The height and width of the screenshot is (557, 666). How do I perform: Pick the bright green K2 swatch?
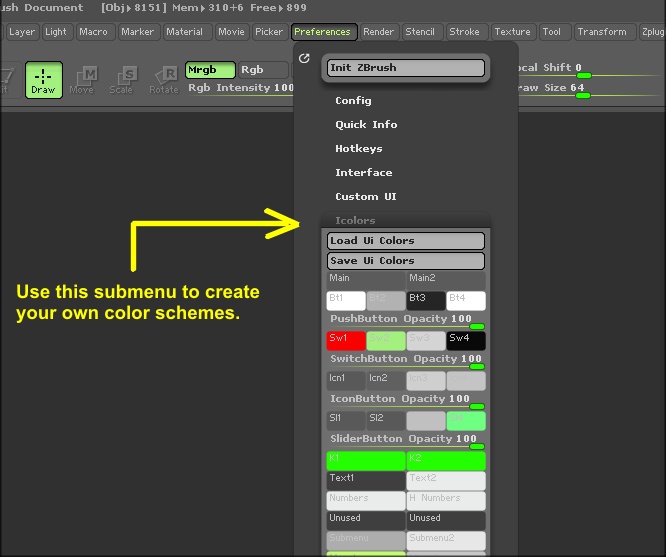click(x=446, y=461)
